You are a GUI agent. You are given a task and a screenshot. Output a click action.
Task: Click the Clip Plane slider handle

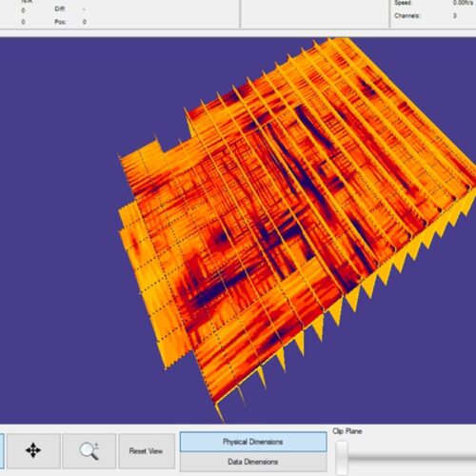(342, 458)
